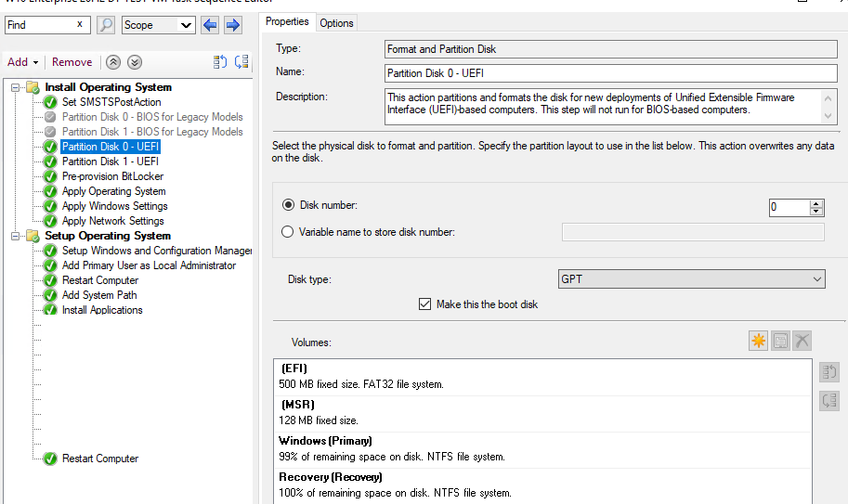The height and width of the screenshot is (504, 848).
Task: Select Install Operating System folder
Action: click(108, 87)
